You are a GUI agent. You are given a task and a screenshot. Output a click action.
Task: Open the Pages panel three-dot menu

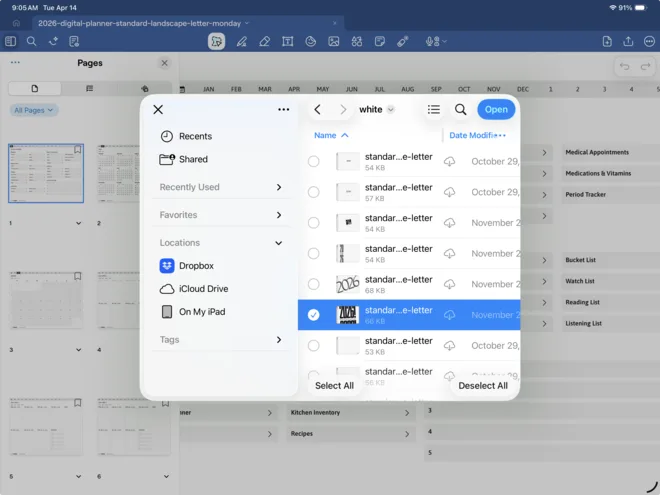(x=15, y=62)
